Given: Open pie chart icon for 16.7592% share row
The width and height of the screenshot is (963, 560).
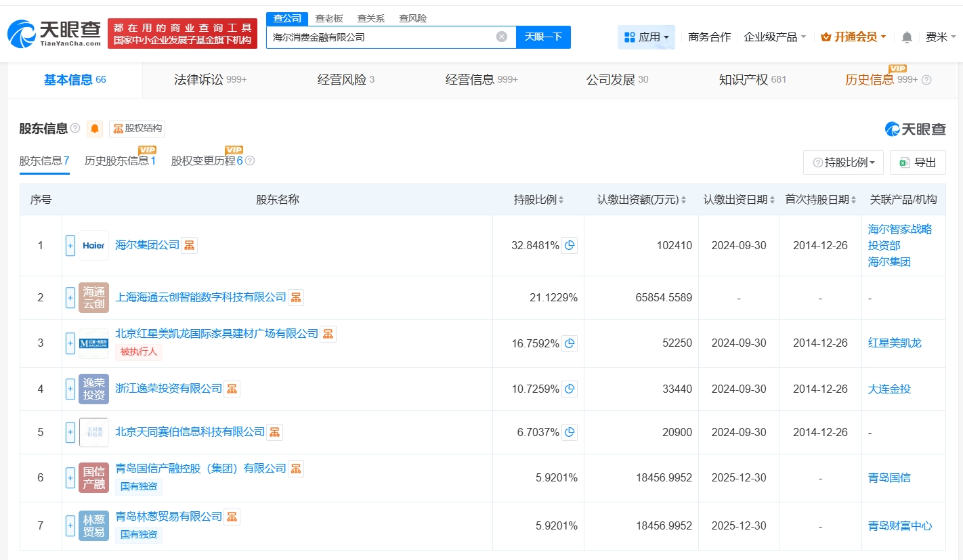Looking at the screenshot, I should (x=570, y=343).
